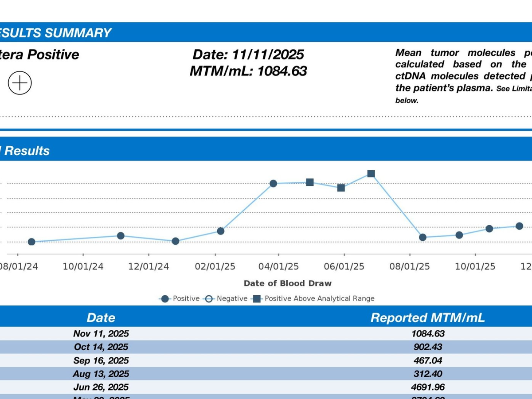Click the 4691.96 value in the table
532x399 pixels.
(427, 387)
